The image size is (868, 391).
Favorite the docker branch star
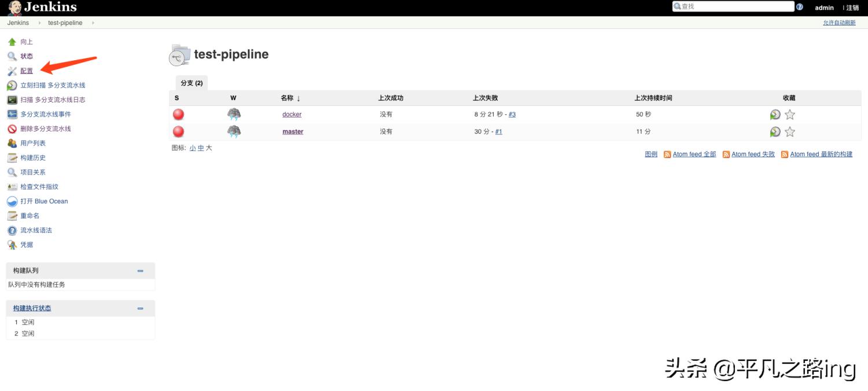pos(789,114)
